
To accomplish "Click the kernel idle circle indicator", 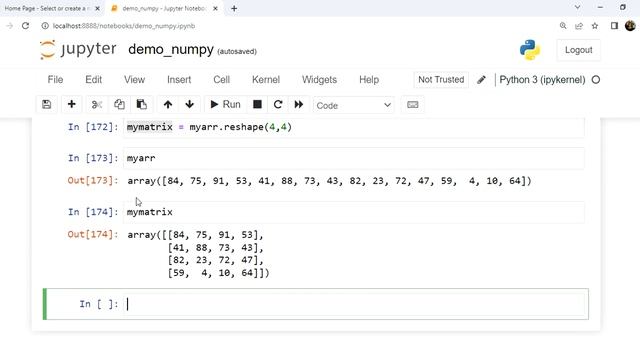I will point(596,80).
